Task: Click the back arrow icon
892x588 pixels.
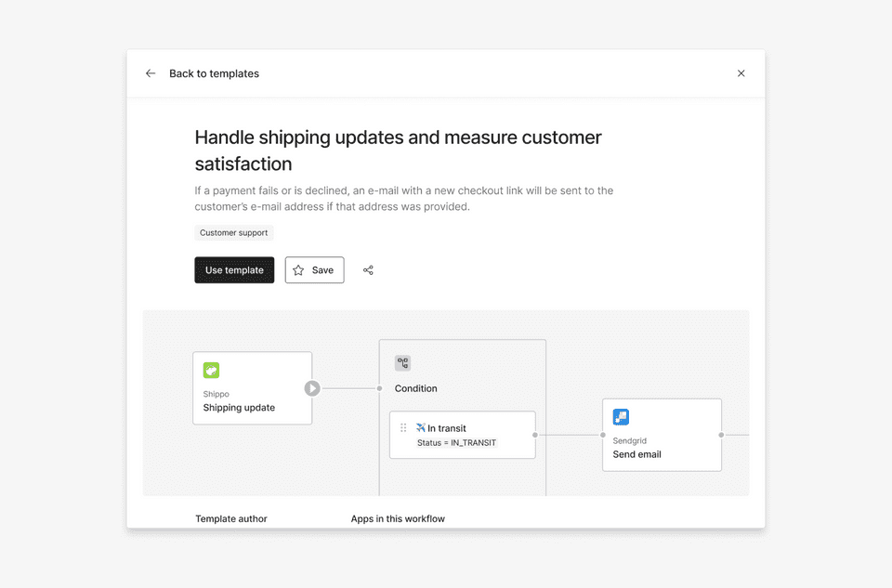Action: tap(151, 73)
